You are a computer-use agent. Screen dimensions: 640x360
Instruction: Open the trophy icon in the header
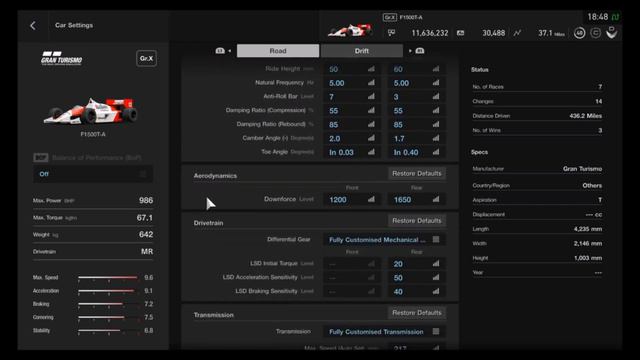point(611,33)
